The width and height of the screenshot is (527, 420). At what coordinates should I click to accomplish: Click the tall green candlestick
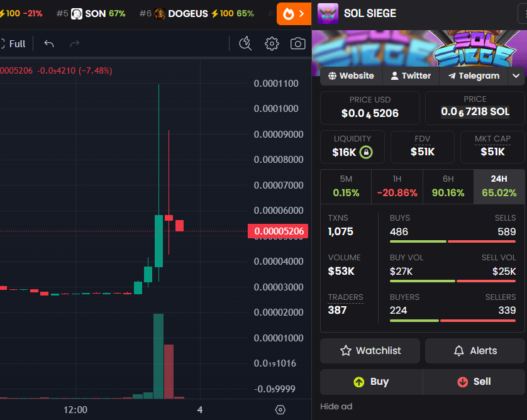[x=158, y=241]
